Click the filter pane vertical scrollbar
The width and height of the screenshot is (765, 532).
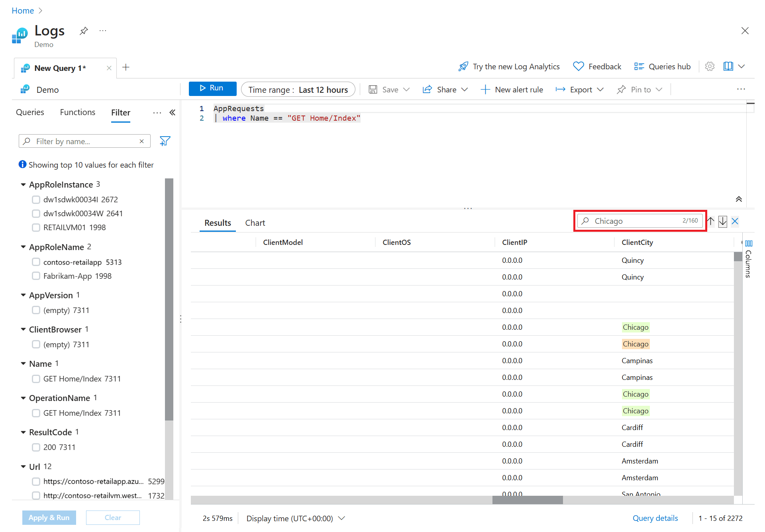(x=169, y=299)
